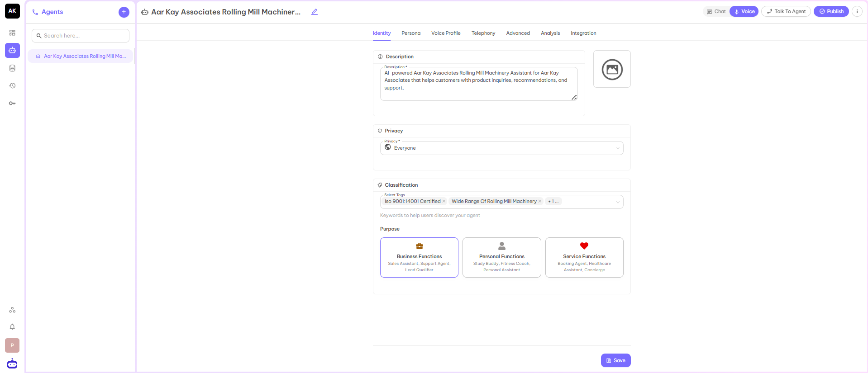The width and height of the screenshot is (868, 373).
Task: Open the integrations nodes icon near sidebar bottom
Action: tap(12, 310)
